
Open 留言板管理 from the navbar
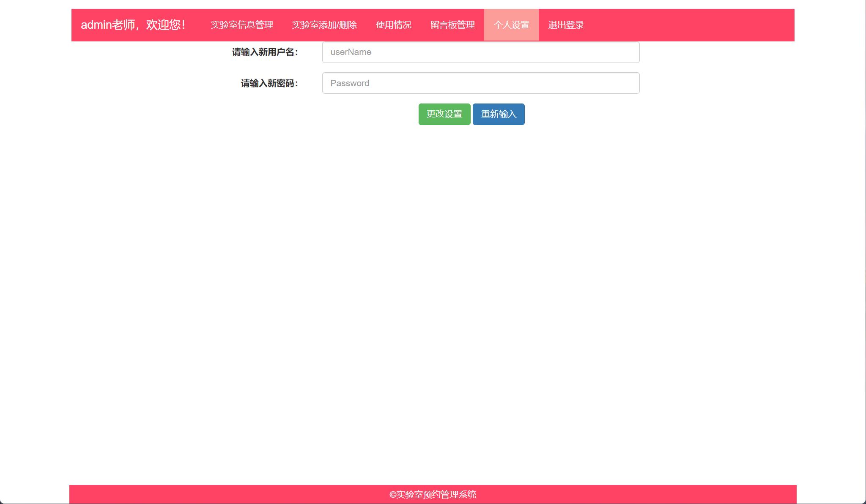click(452, 25)
